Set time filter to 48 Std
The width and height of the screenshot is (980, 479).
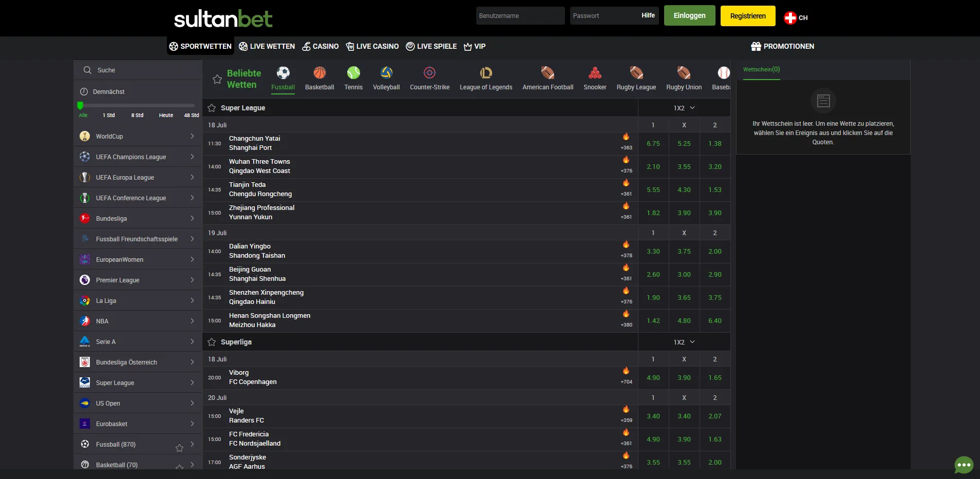(x=192, y=115)
